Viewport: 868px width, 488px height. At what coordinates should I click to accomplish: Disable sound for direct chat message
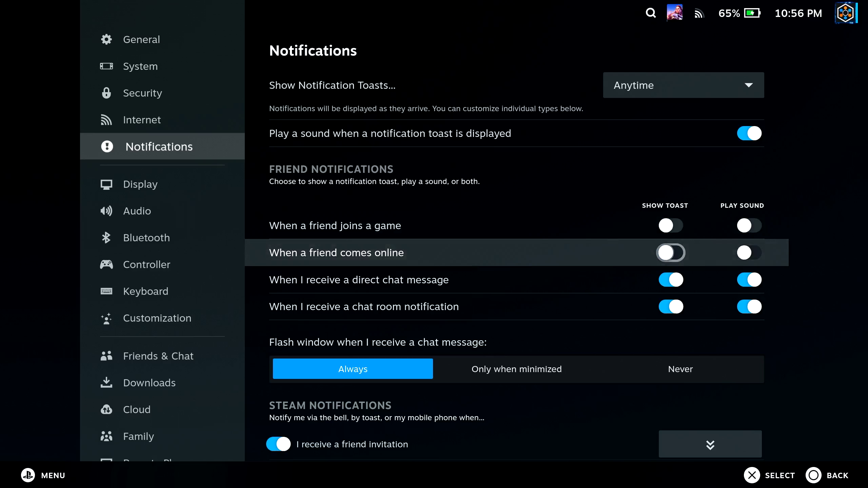[749, 280]
